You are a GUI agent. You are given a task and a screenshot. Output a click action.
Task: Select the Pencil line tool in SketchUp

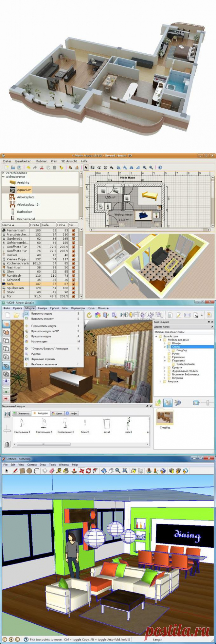click(x=15, y=471)
